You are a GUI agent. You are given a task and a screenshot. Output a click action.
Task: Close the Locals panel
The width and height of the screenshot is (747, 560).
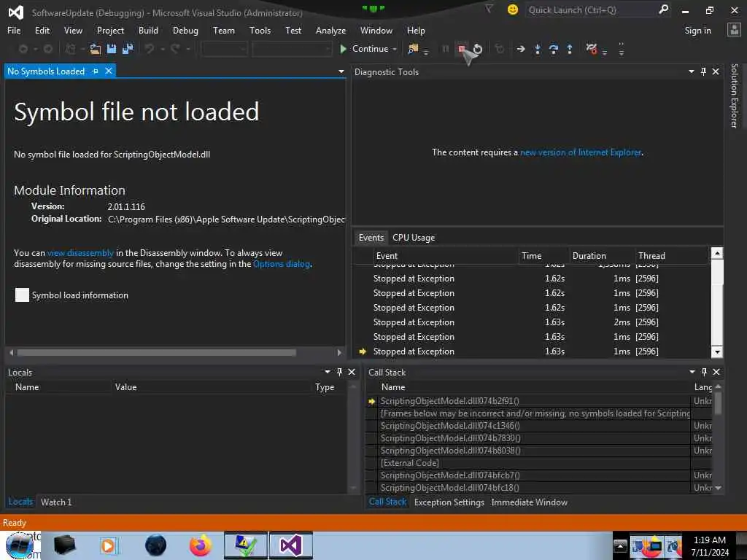tap(352, 372)
